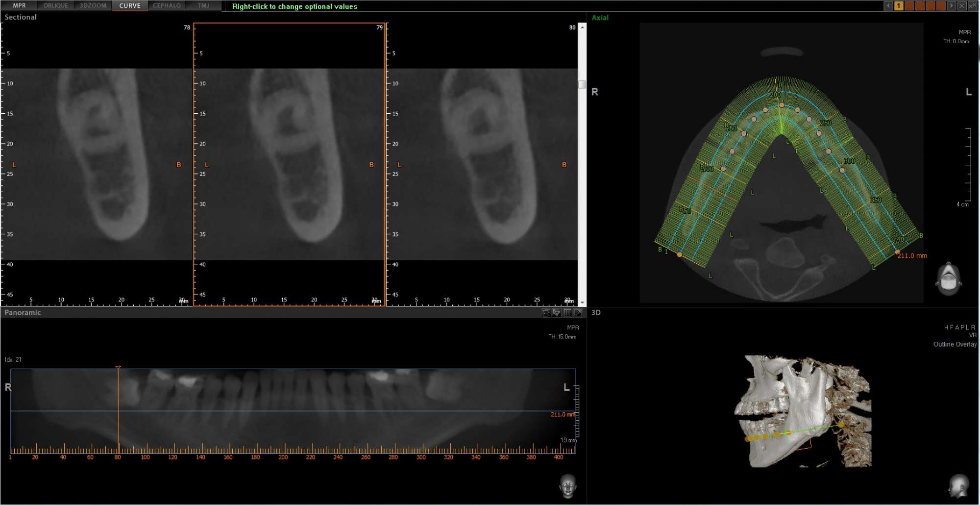Click the 3D view head orientation icon
This screenshot has height=505, width=980.
click(959, 485)
